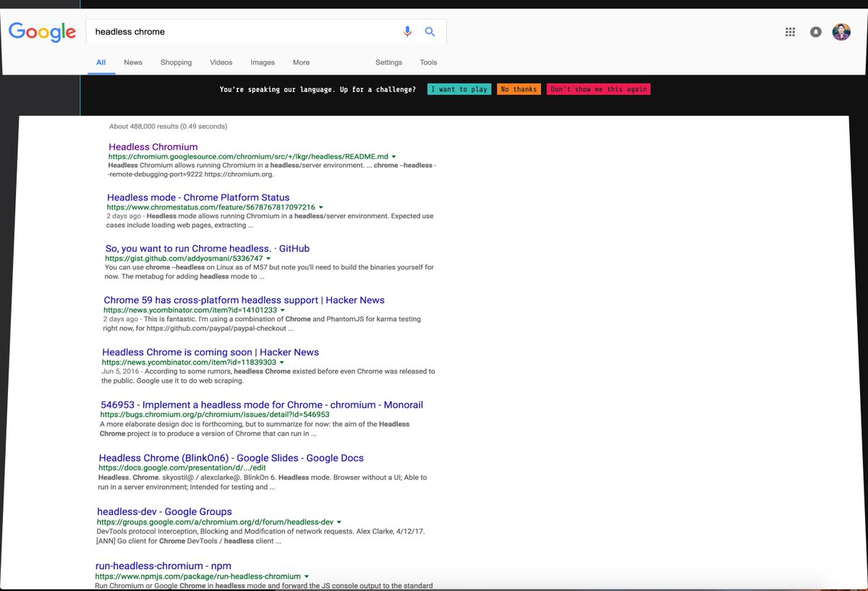Open search Tools options
The width and height of the screenshot is (868, 591).
pos(428,62)
